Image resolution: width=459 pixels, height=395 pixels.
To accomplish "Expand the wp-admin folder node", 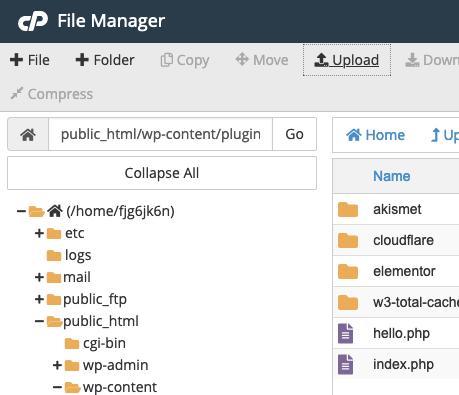I will (57, 365).
